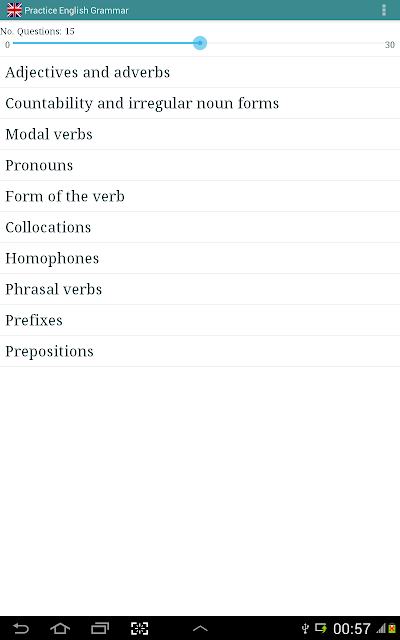Open the recent apps icon
400x640 pixels.
click(100, 628)
